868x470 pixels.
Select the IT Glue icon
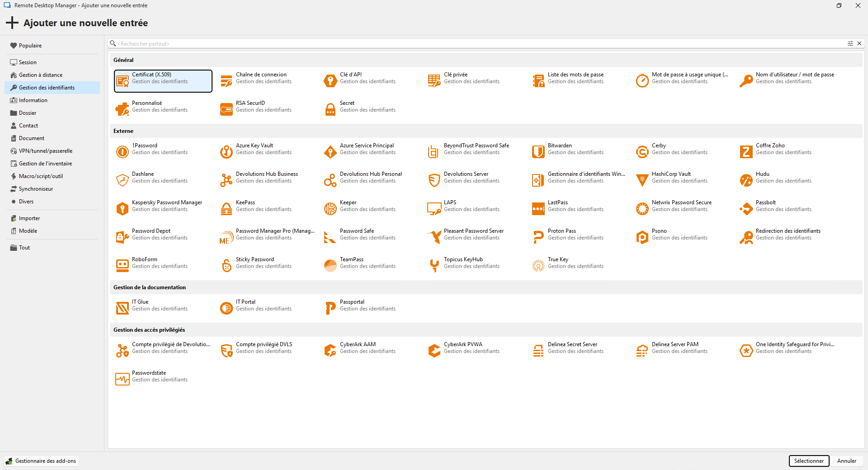point(123,308)
